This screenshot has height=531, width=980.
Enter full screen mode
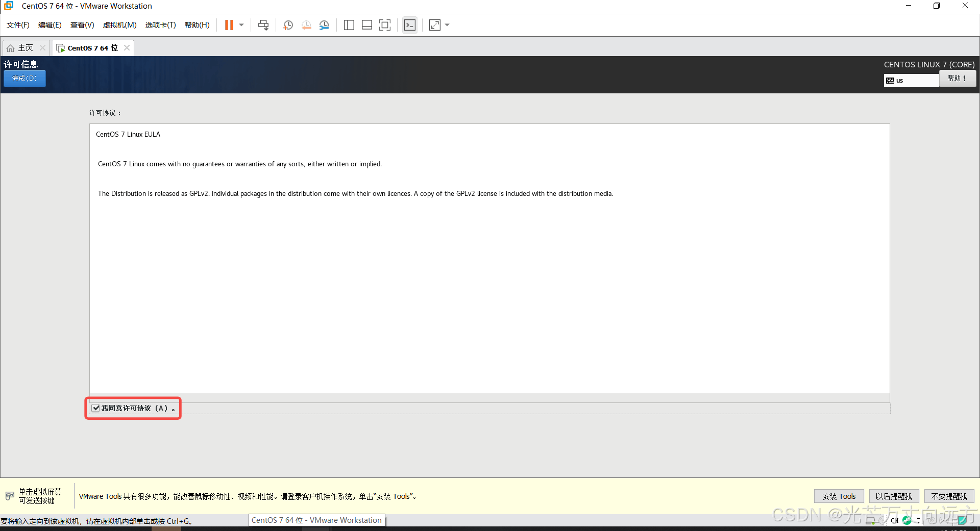click(385, 25)
